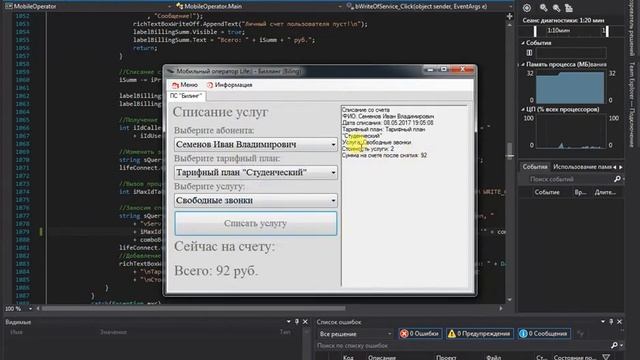Open the Информация menu in Billing window
This screenshot has height=360, width=640.
(229, 85)
